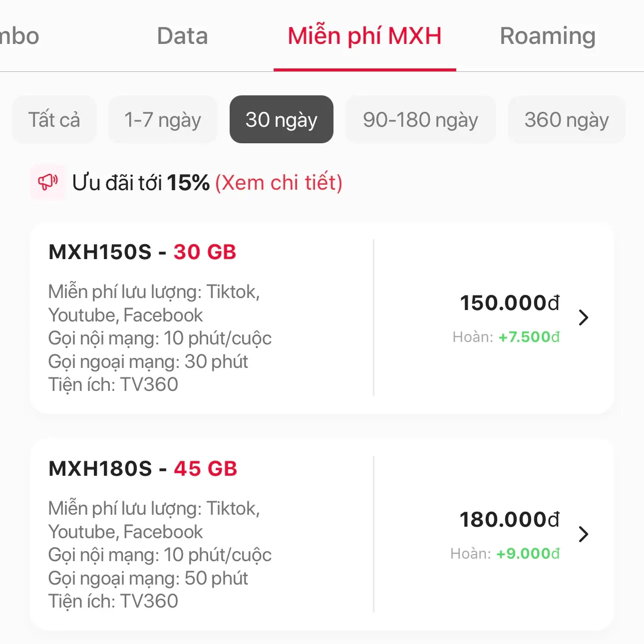
Task: Switch to the Combo tab
Action: (20, 36)
